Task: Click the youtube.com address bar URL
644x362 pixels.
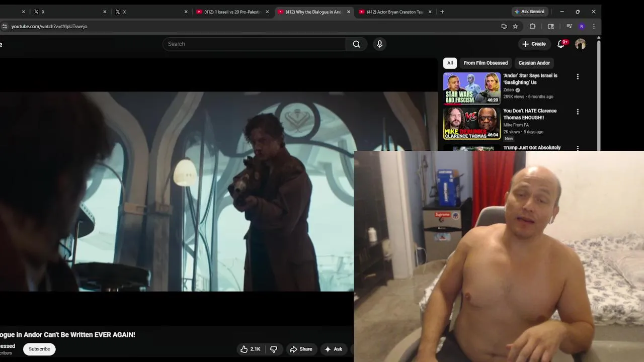Action: point(49,27)
